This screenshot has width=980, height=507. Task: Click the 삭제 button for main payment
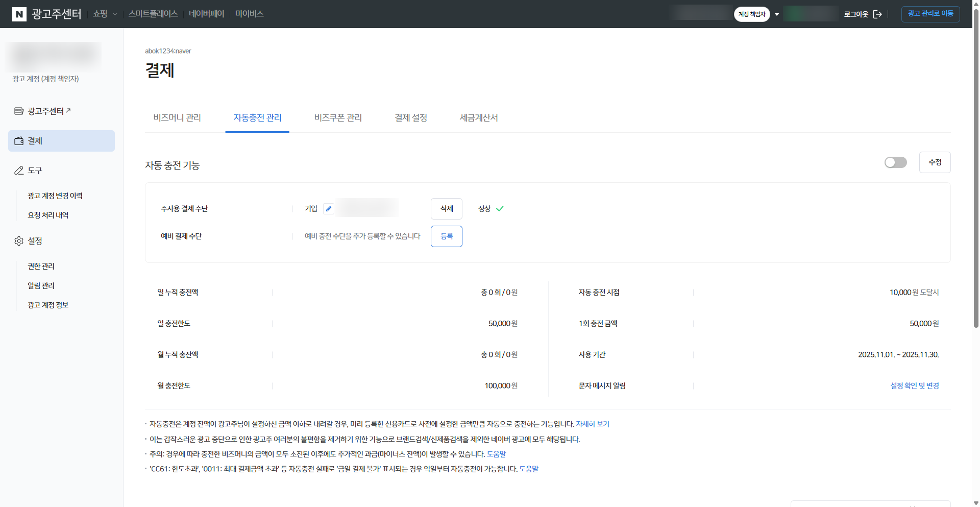[447, 209]
